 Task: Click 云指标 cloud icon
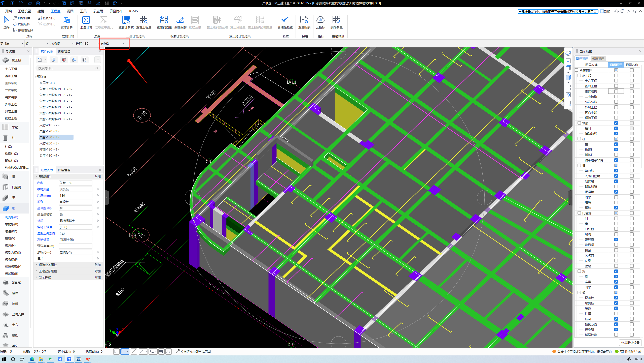point(320,20)
